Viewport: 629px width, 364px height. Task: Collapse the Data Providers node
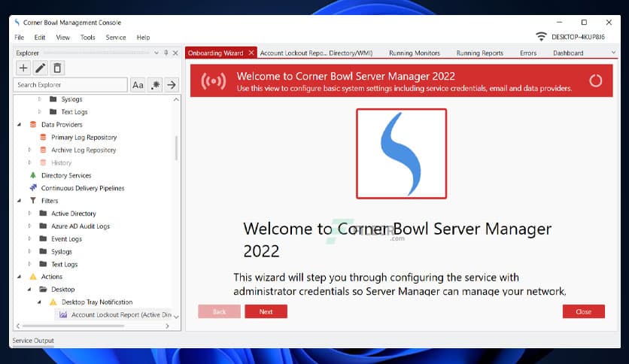pyautogui.click(x=20, y=125)
